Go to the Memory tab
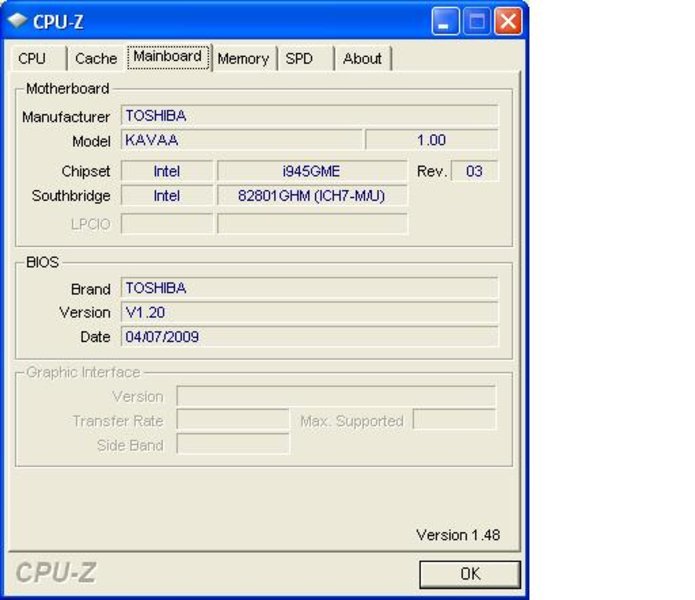Screen dimensions: 695x600 click(243, 58)
